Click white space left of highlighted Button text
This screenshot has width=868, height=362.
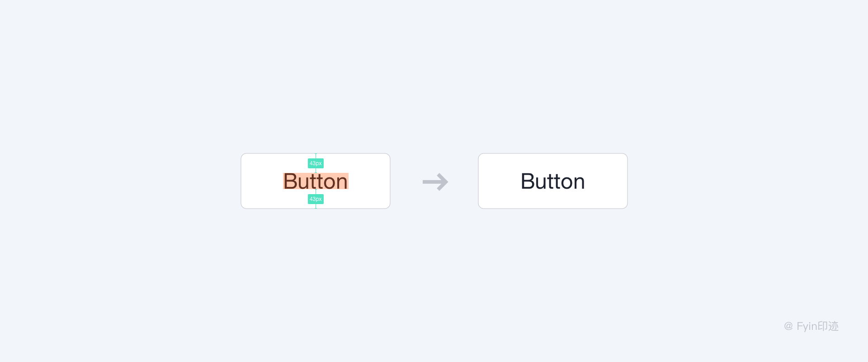(262, 181)
